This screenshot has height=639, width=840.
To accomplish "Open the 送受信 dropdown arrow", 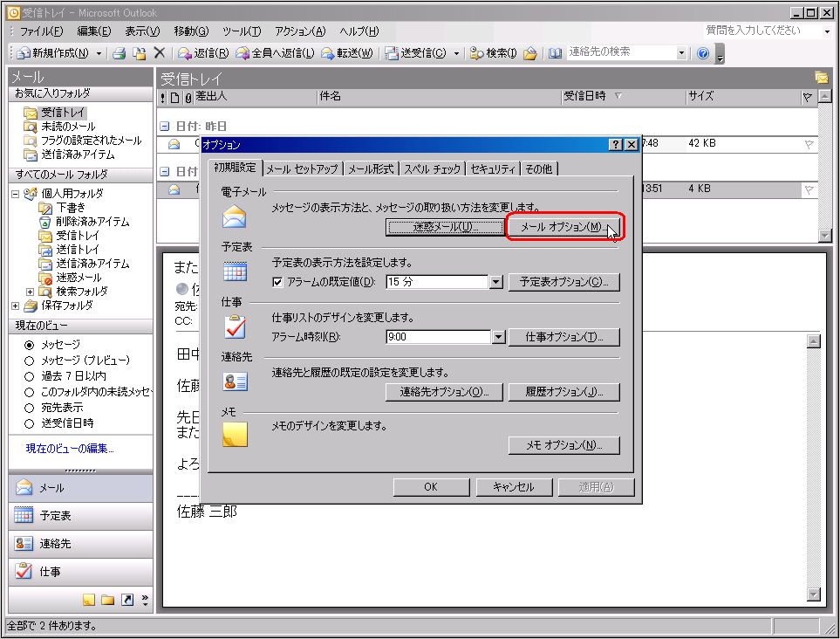I will pos(456,53).
